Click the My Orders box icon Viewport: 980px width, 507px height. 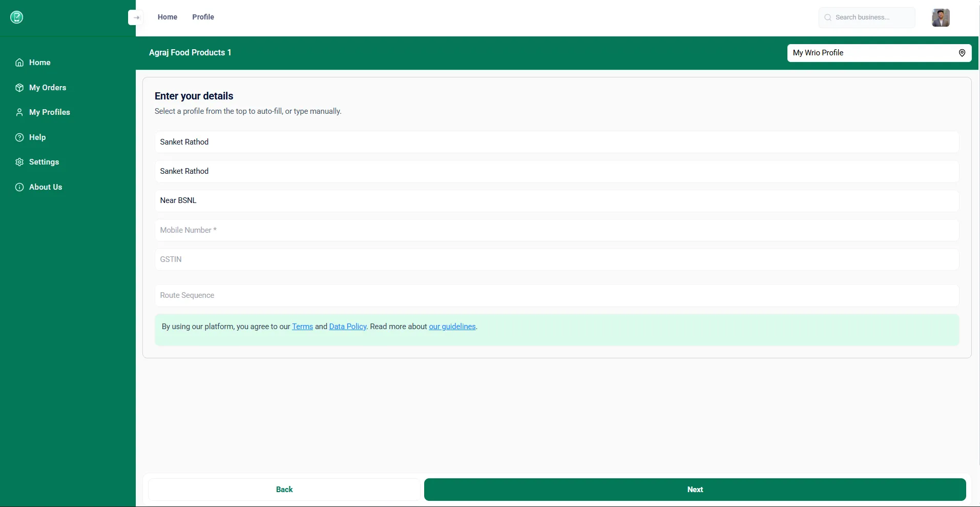tap(19, 88)
